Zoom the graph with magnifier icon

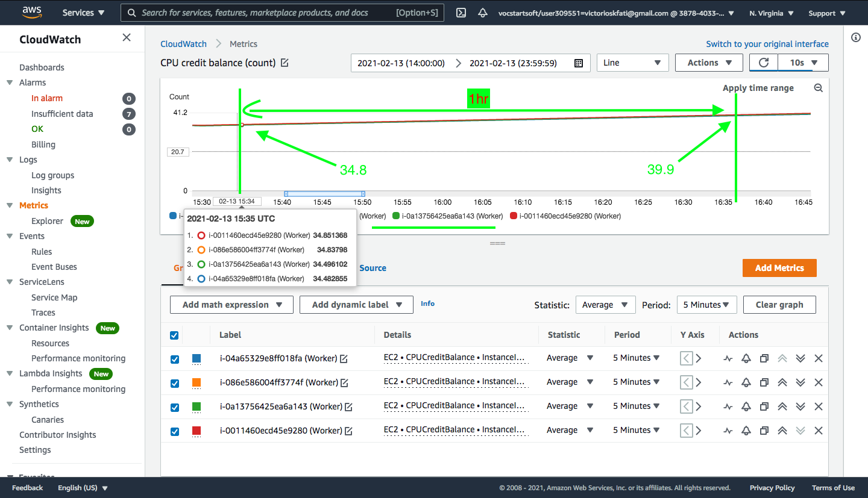click(818, 88)
